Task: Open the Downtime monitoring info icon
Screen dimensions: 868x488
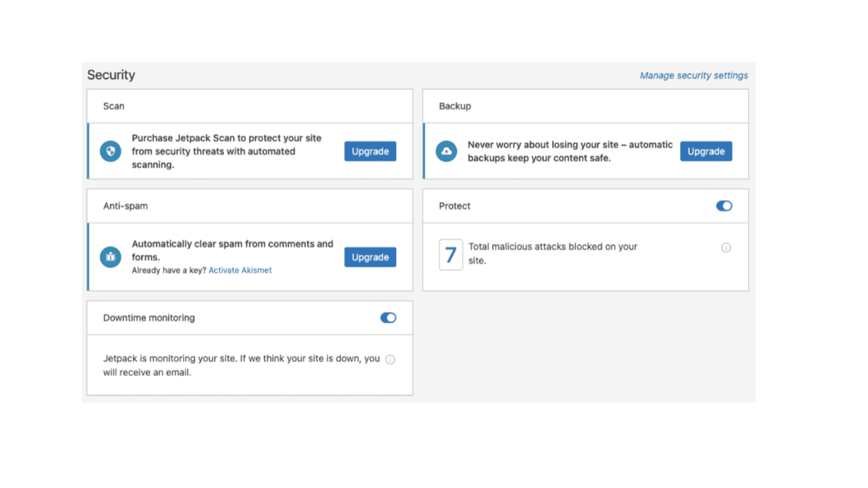Action: 390,359
